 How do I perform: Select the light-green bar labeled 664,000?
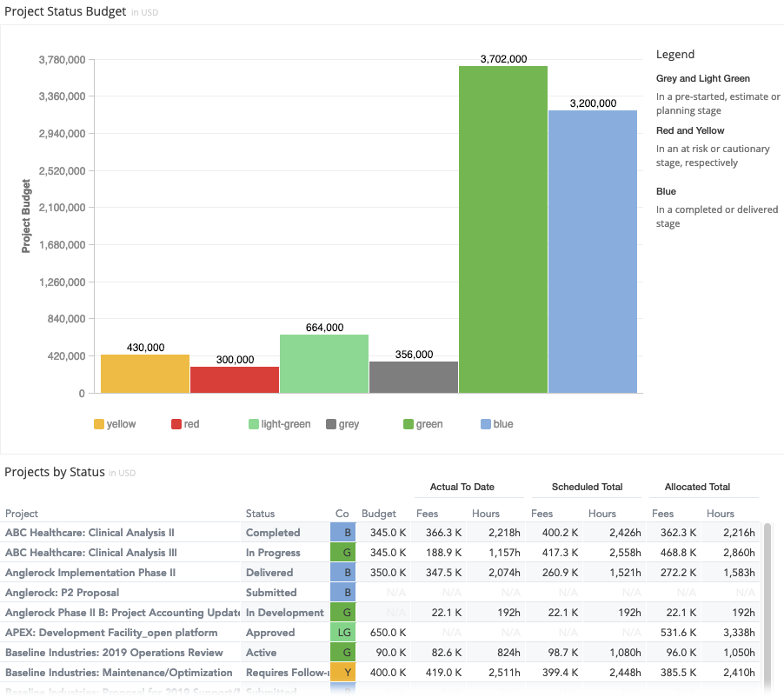[324, 363]
